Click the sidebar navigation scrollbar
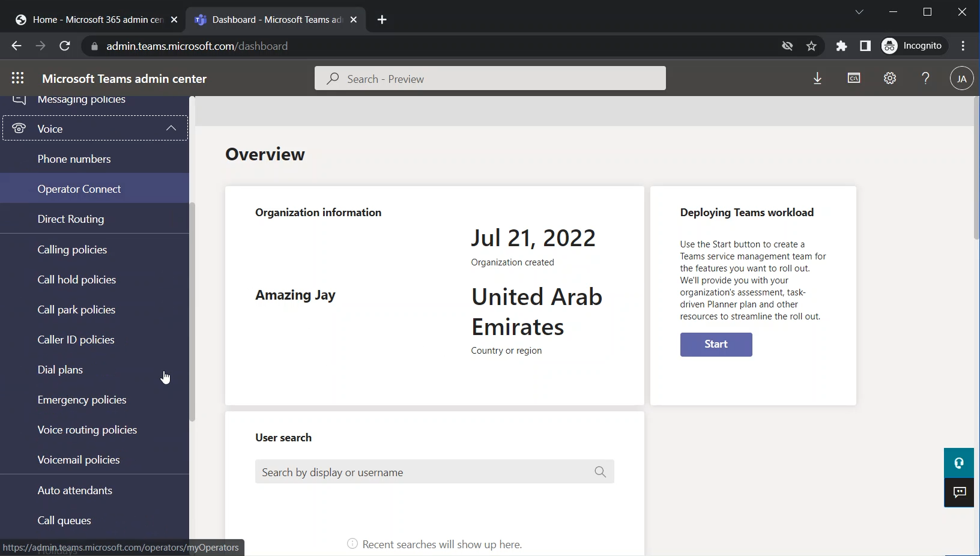 pyautogui.click(x=192, y=312)
